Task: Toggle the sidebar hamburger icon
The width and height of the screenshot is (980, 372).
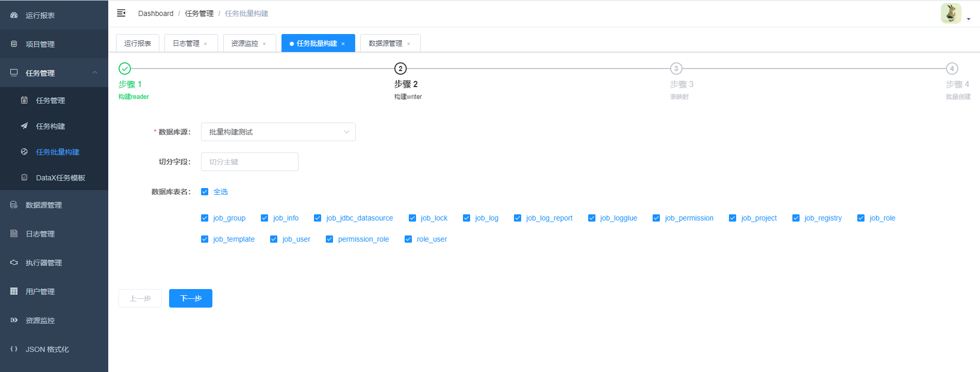Action: 121,13
